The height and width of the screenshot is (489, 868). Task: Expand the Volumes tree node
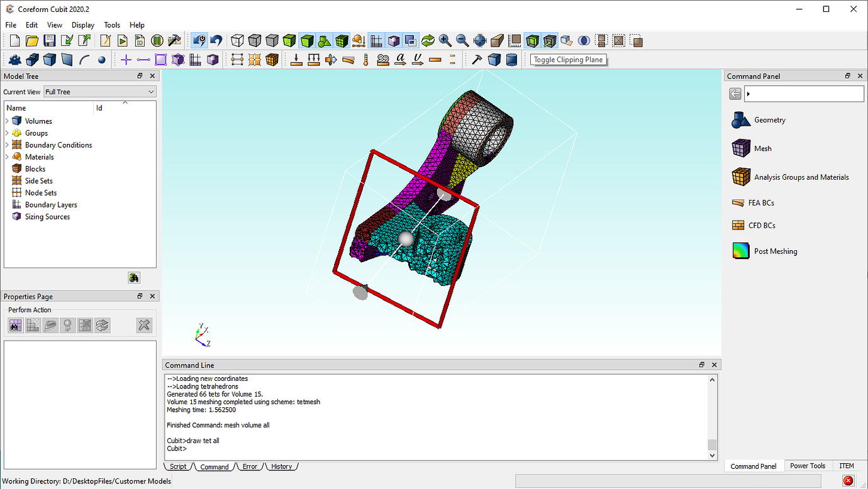tap(7, 121)
